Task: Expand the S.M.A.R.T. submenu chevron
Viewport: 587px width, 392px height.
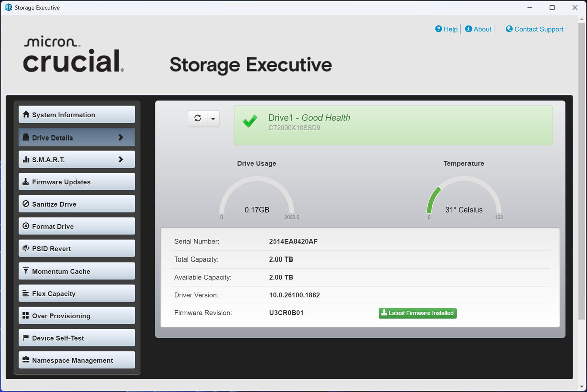Action: [121, 160]
